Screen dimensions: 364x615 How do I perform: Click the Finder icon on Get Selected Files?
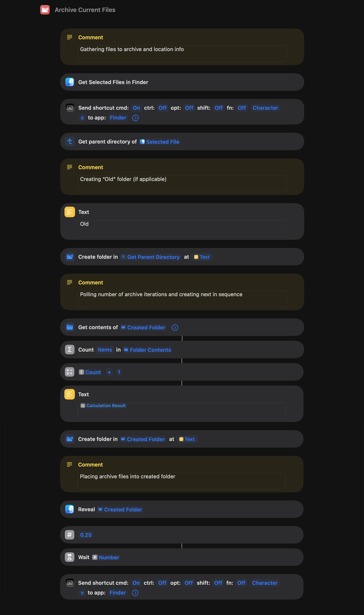[x=70, y=82]
